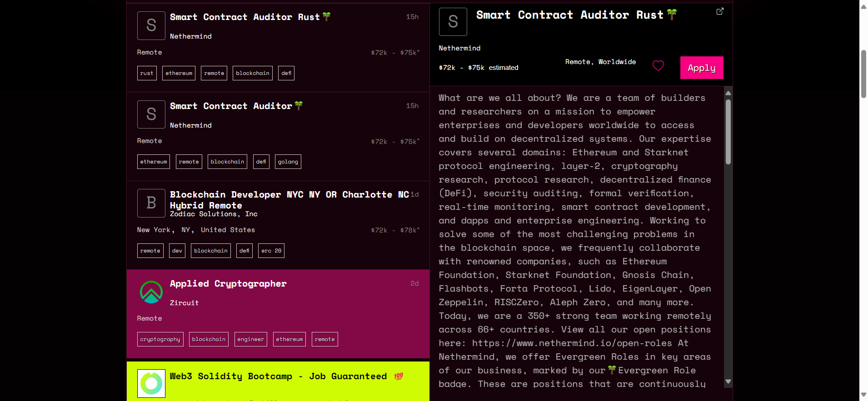Viewport: 868px width, 401px height.
Task: Click the Smart Contract Auditor Rust 'S' avatar in list
Action: point(151,25)
